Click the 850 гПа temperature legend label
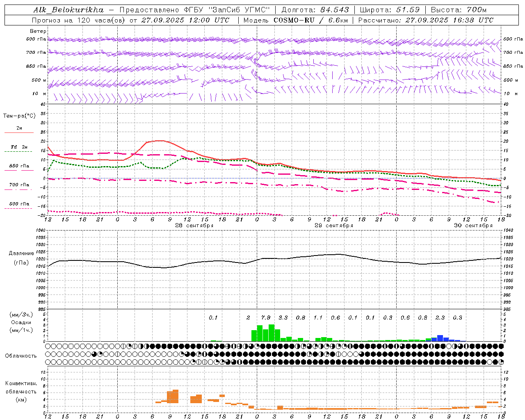Image resolution: width=525 pixels, height=420 pixels. point(19,166)
